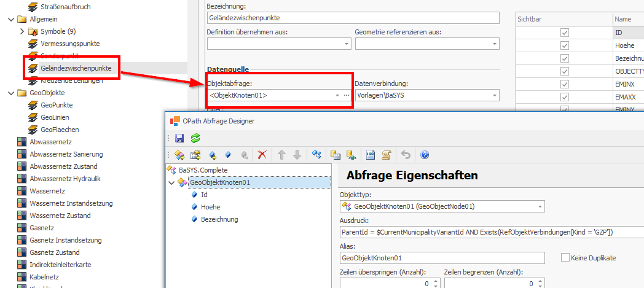The width and height of the screenshot is (644, 288).
Task: Click the move down arrow icon
Action: point(298,155)
